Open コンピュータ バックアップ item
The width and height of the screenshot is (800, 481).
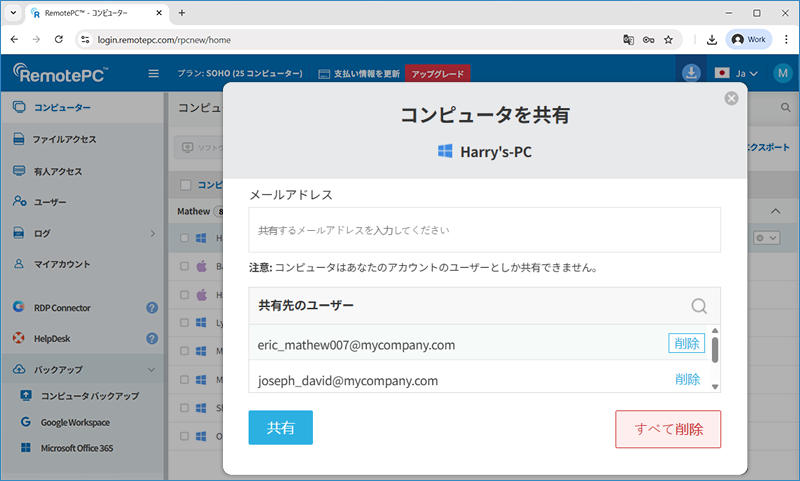(x=90, y=396)
